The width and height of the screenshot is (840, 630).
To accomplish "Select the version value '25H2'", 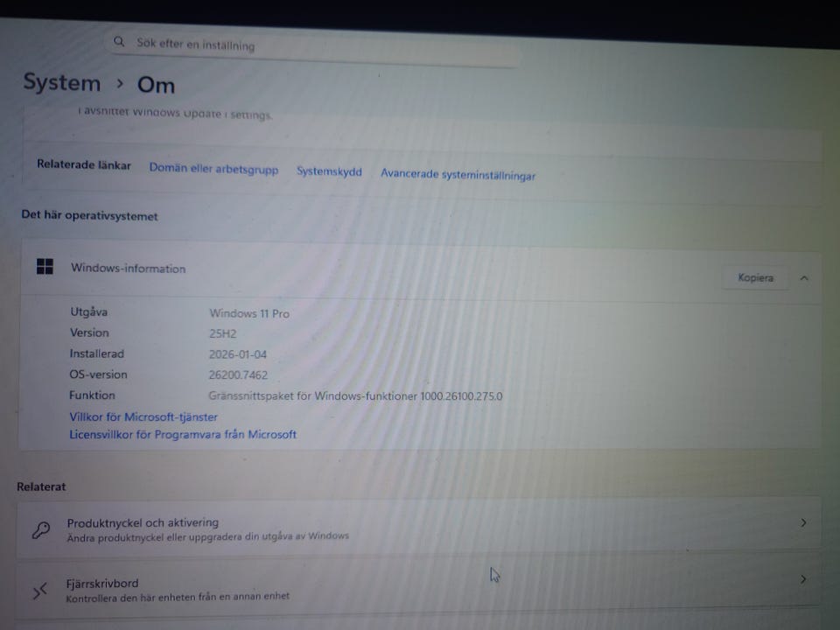I will pos(222,333).
